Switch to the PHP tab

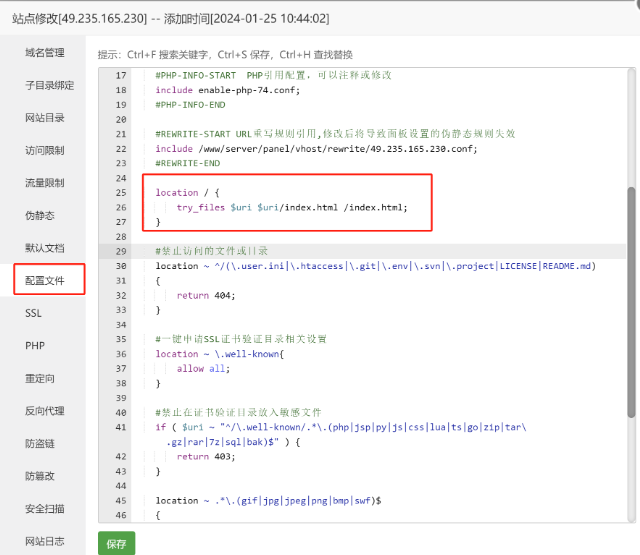click(x=34, y=346)
